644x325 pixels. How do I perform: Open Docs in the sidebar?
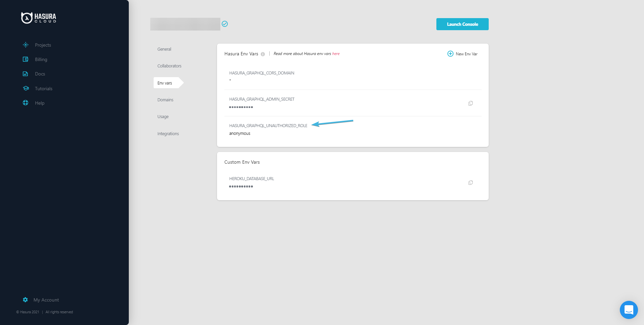point(40,74)
